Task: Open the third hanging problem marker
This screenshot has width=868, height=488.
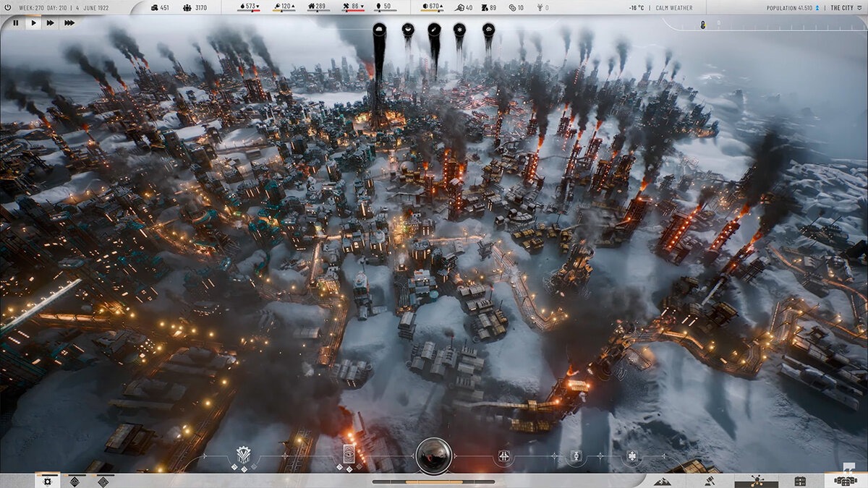Action: tap(434, 30)
